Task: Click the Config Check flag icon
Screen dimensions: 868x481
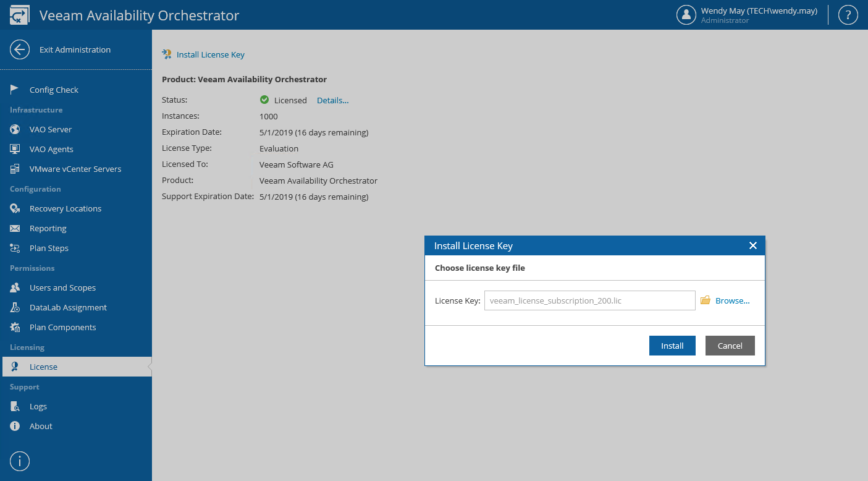Action: 15,90
